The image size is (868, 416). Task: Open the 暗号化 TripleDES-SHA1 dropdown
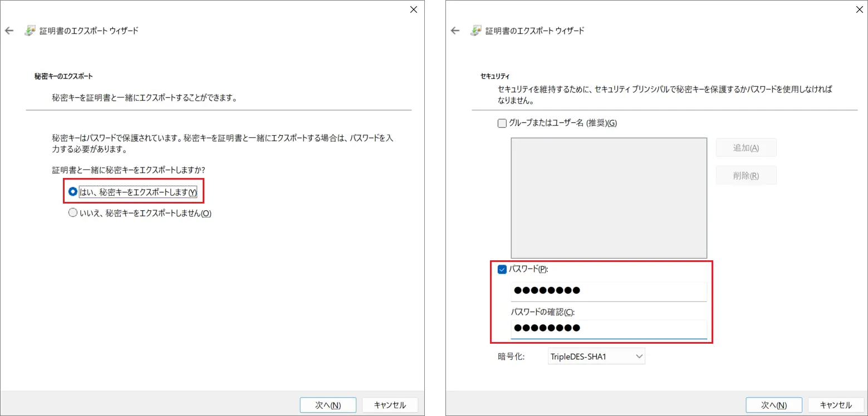pos(596,356)
